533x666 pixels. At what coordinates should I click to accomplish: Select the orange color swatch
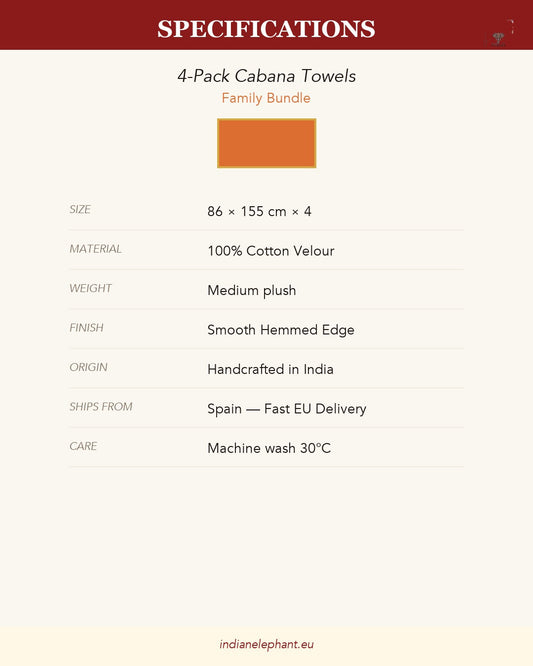(266, 143)
